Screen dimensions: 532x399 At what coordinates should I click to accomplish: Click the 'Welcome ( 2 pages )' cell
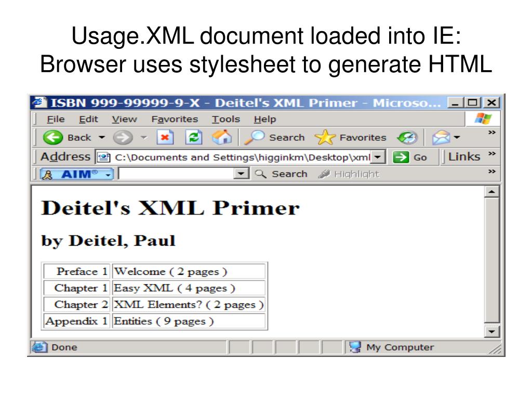point(189,271)
